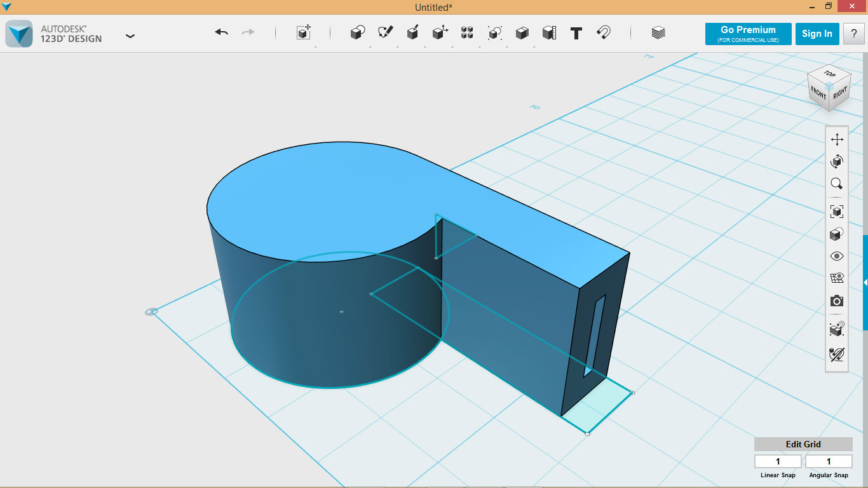Click the title bar app icon
This screenshot has height=488, width=868.
(7, 6)
